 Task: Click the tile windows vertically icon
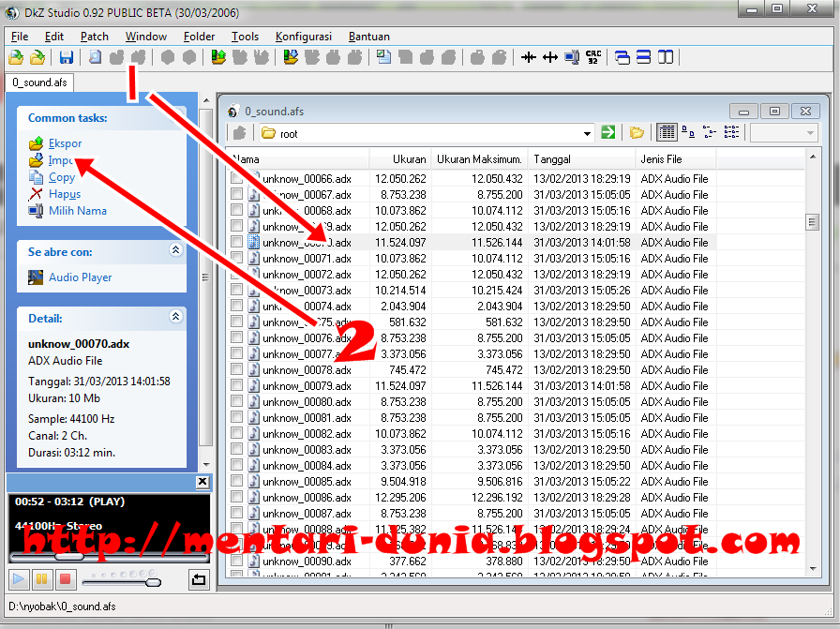[x=666, y=57]
